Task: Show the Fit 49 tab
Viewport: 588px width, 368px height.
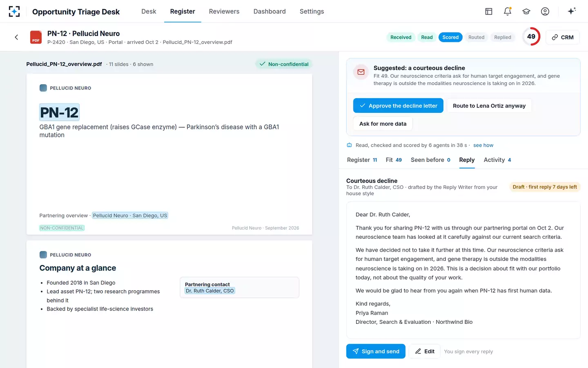Action: pos(394,160)
